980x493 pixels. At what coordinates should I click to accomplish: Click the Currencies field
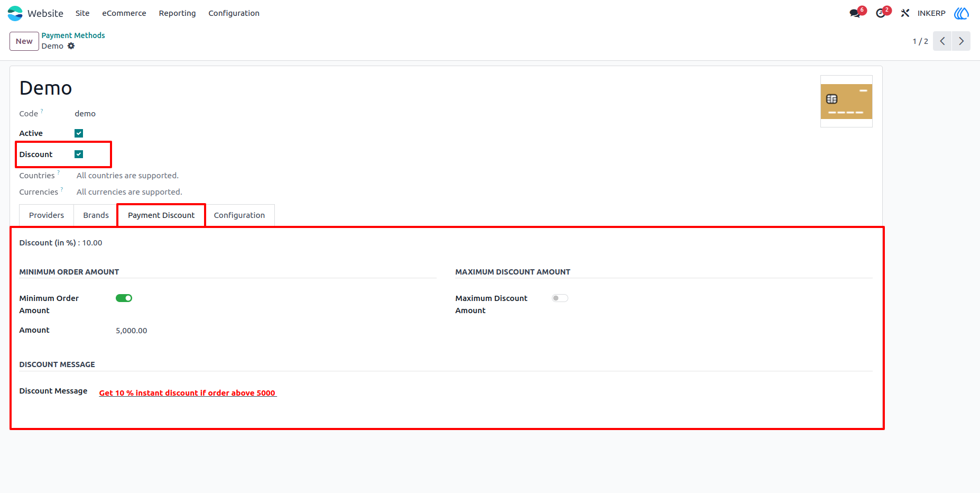(x=130, y=192)
